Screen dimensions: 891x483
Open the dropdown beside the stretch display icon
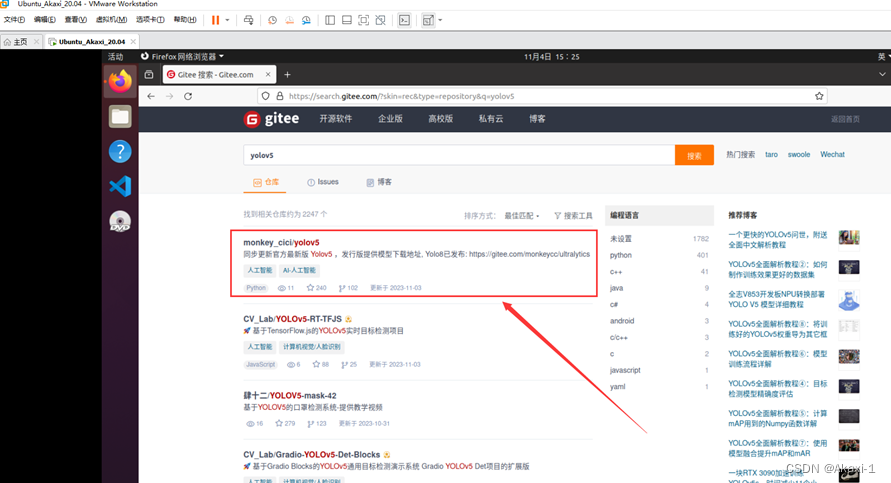(x=440, y=20)
